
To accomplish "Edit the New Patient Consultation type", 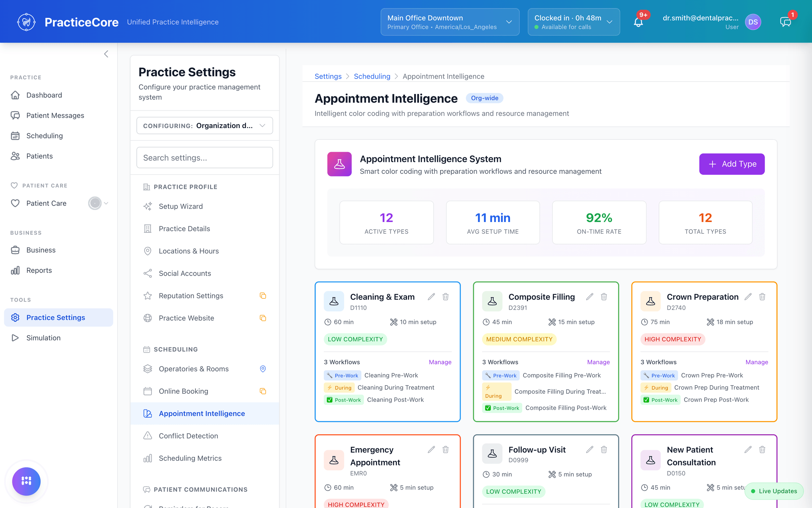I will click(748, 449).
